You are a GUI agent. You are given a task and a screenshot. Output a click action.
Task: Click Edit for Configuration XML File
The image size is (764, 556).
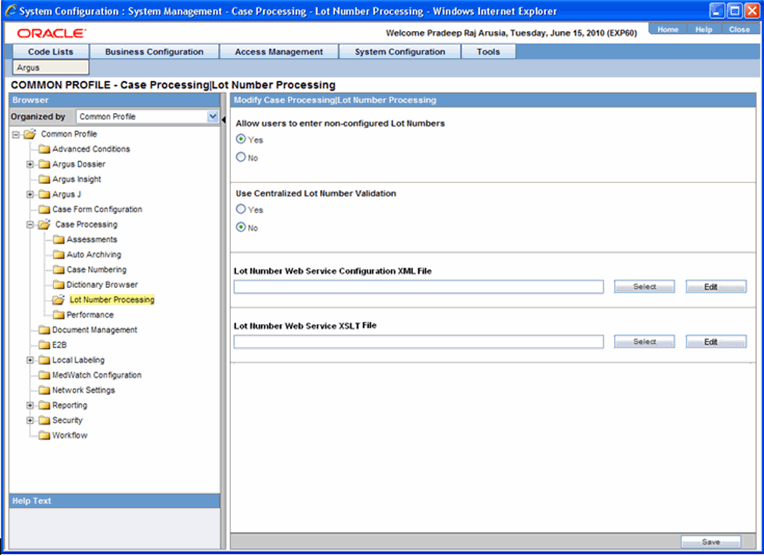tap(716, 287)
